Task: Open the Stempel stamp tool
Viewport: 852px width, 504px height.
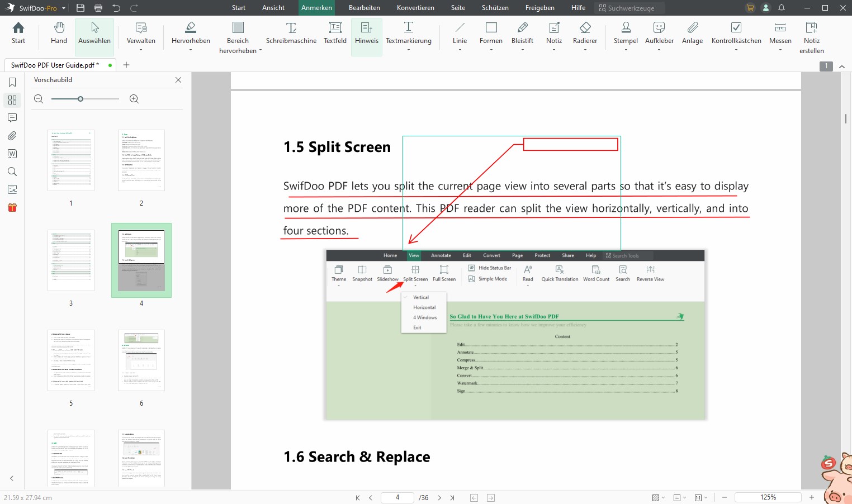Action: pos(626,34)
